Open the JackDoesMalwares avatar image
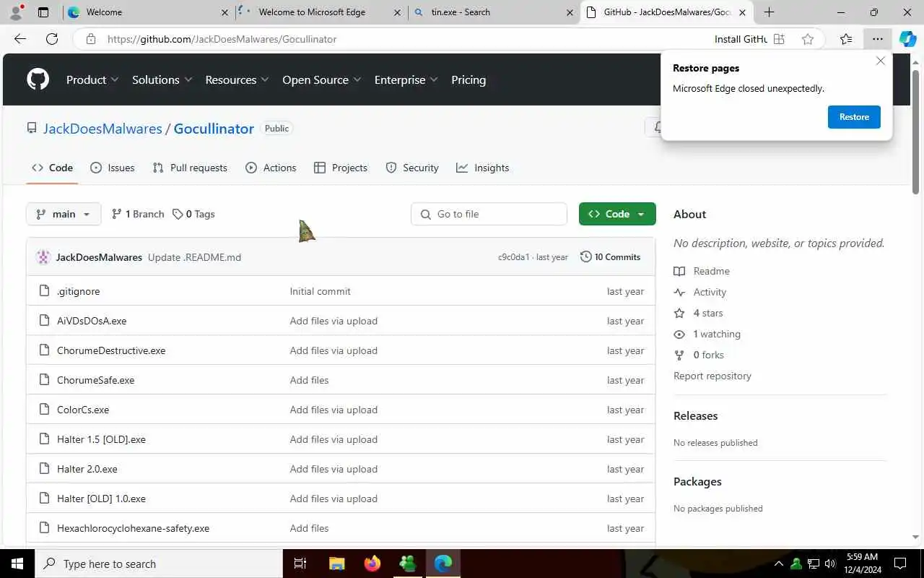The width and height of the screenshot is (924, 578). (x=43, y=256)
